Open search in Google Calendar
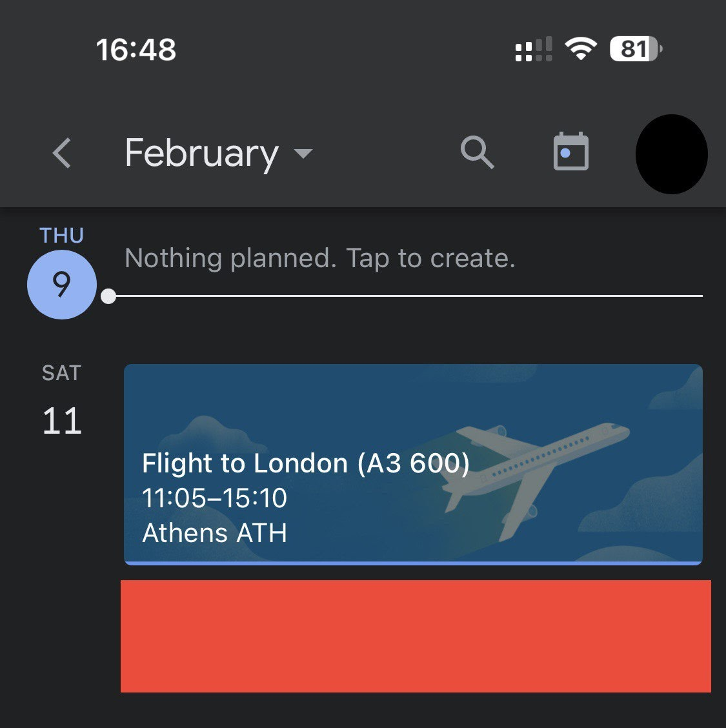This screenshot has height=728, width=726. (477, 152)
